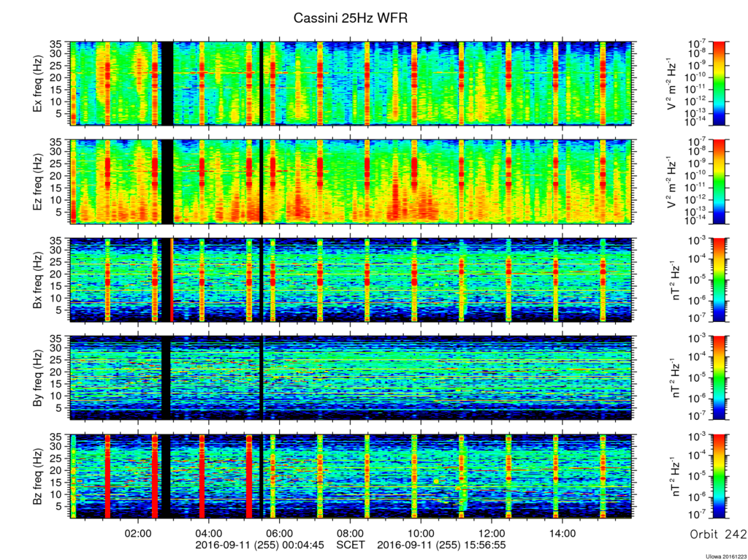Click the Bz panel color bar
748x560 pixels.
click(x=719, y=476)
